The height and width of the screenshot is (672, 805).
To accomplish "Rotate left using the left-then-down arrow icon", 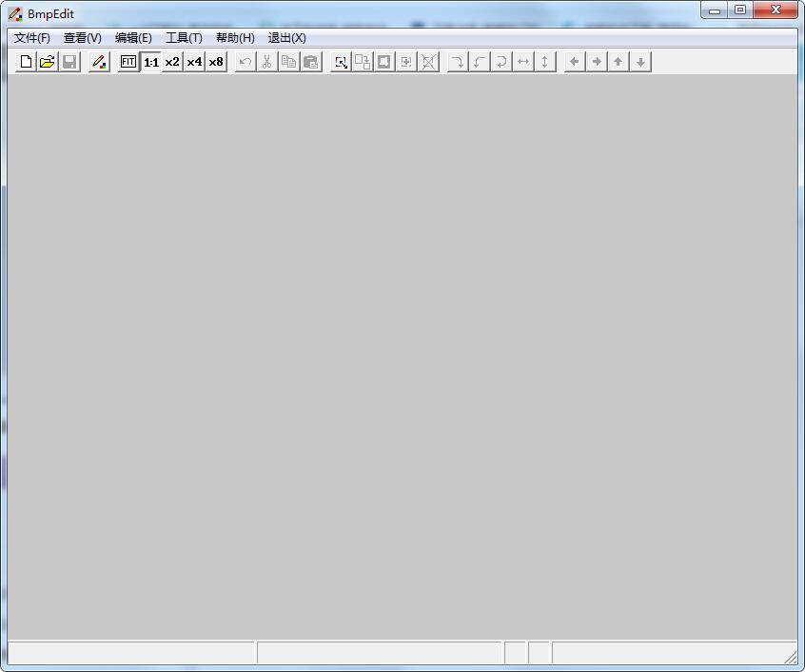I will tap(480, 62).
